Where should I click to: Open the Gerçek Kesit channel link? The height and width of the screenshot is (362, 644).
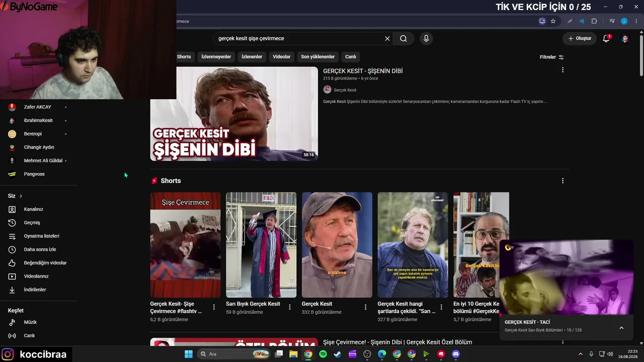pyautogui.click(x=345, y=90)
